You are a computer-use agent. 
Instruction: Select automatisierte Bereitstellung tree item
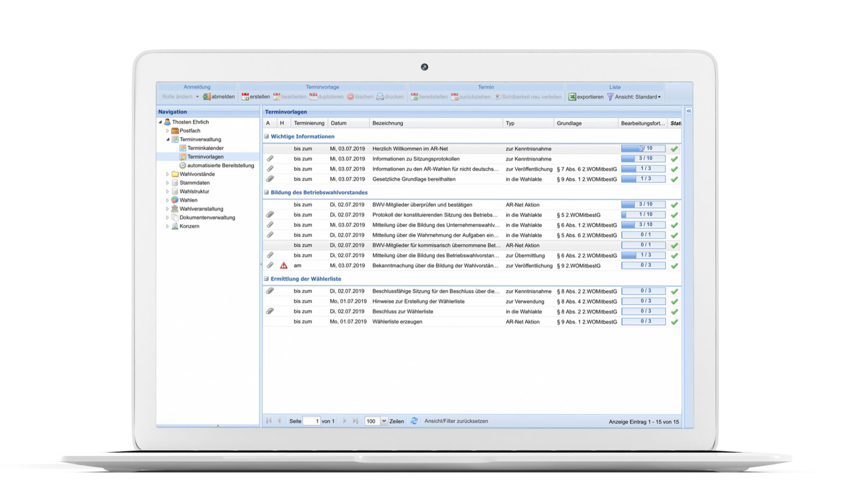[x=220, y=165]
